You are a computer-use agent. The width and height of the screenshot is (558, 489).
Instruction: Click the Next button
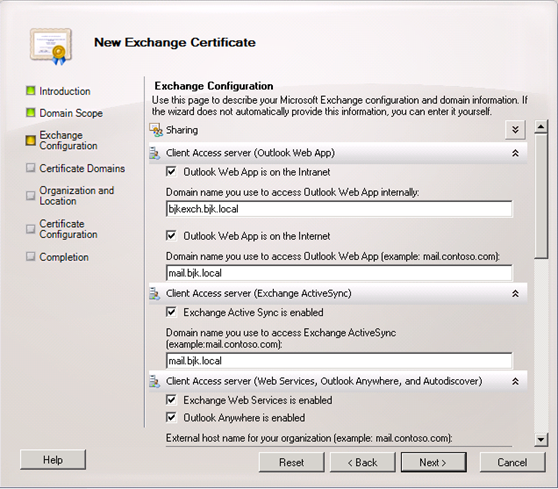(x=433, y=462)
